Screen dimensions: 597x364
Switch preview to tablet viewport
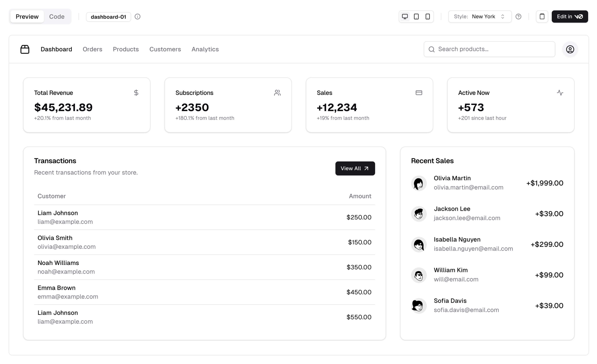coord(416,16)
